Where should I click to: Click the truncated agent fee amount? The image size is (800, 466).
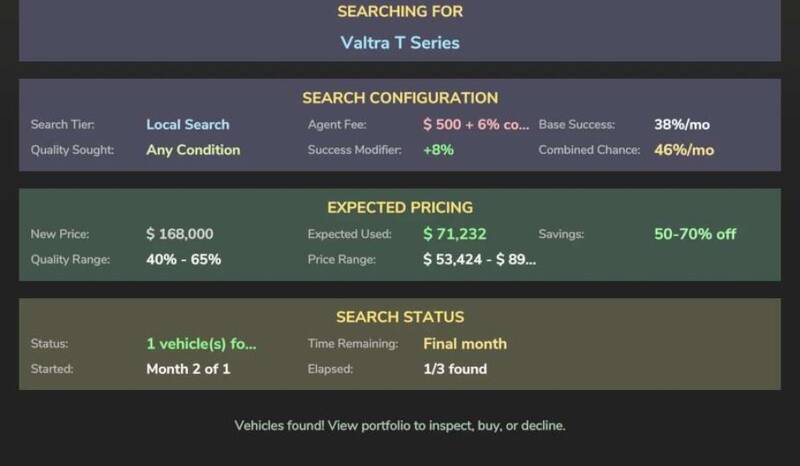pos(475,125)
